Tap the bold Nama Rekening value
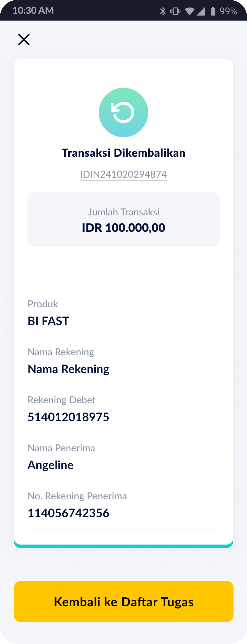This screenshot has width=247, height=644. 69,369
